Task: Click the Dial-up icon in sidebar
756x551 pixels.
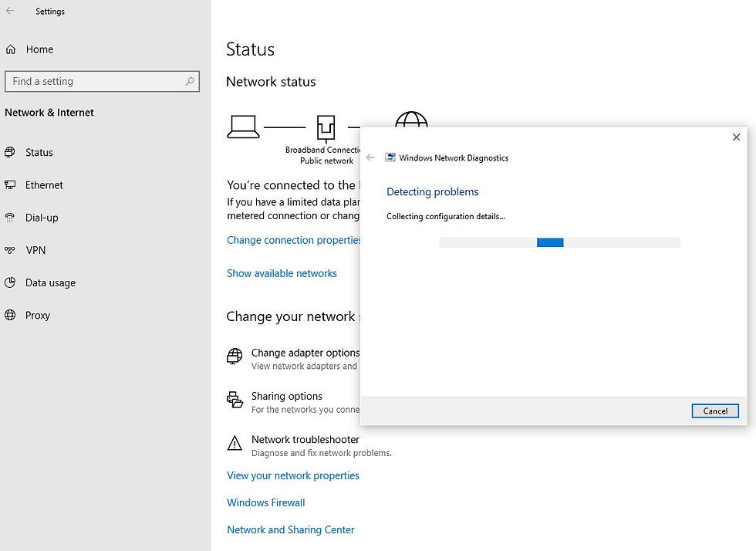Action: pyautogui.click(x=9, y=218)
